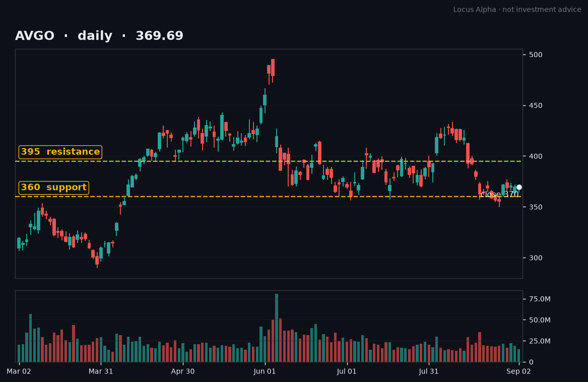Click the Mar 02 date label

(19, 371)
